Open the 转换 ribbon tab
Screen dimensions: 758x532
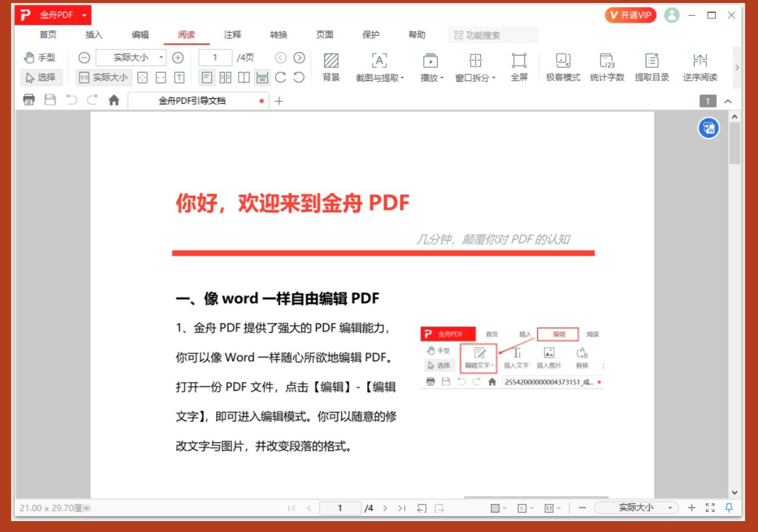pos(279,35)
